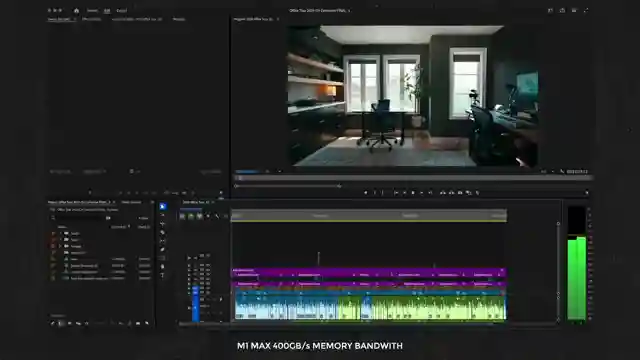Select the Type tool
The image size is (640, 360).
coord(163,275)
